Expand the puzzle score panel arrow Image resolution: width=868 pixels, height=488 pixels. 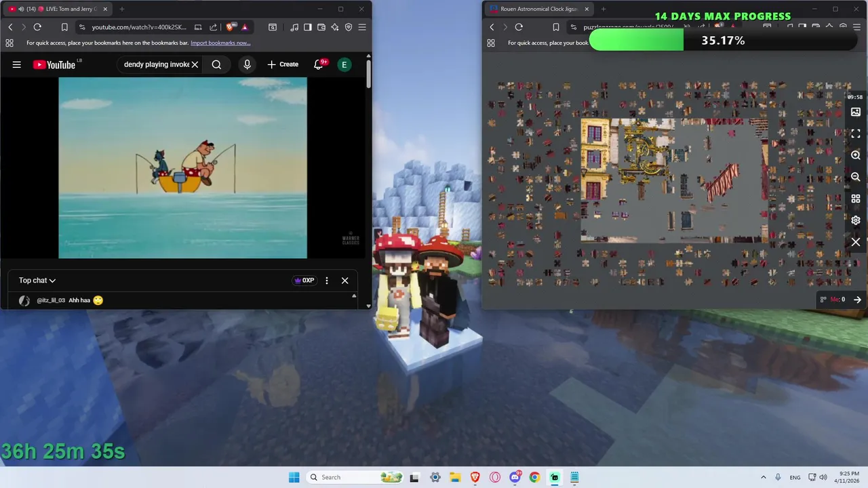click(x=857, y=299)
